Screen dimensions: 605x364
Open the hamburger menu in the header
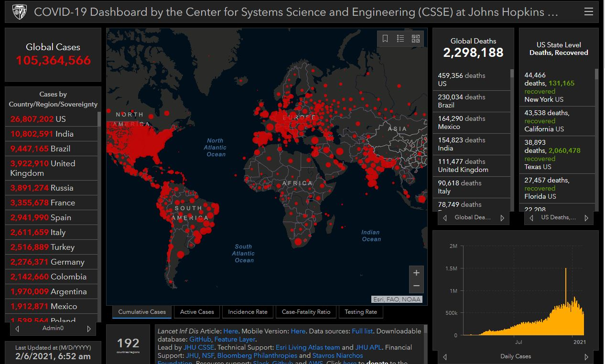[588, 11]
